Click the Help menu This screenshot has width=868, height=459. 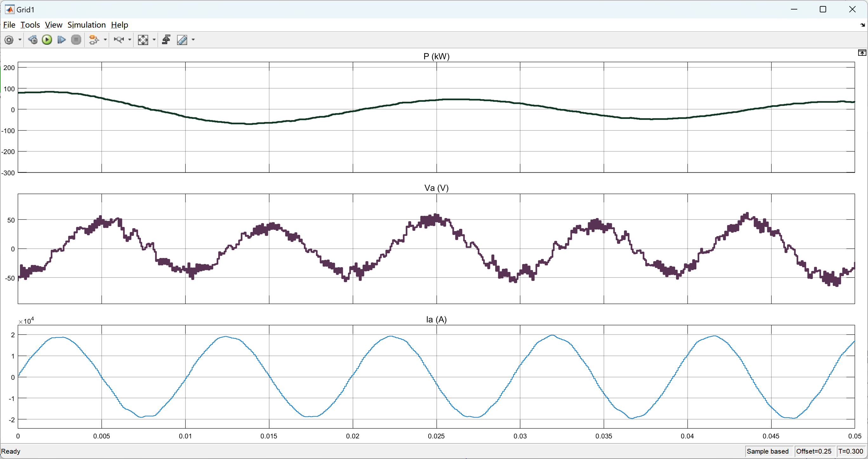coord(119,25)
